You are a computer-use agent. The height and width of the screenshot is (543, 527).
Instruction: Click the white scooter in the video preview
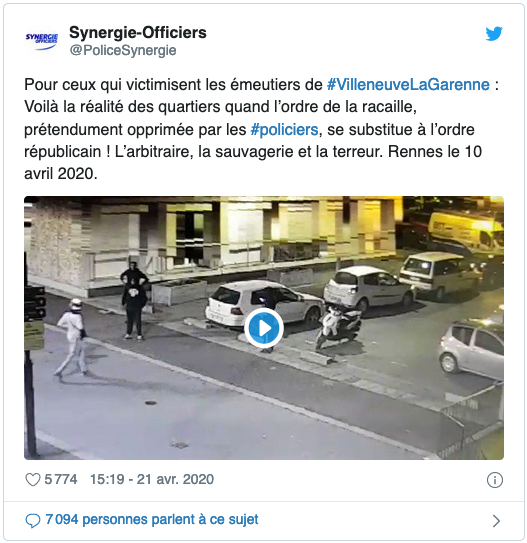338,326
